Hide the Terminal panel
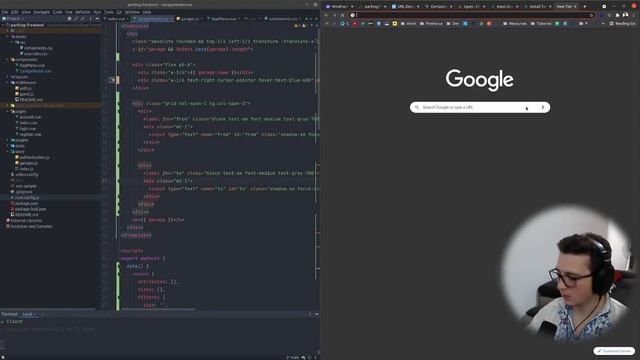 (317, 314)
